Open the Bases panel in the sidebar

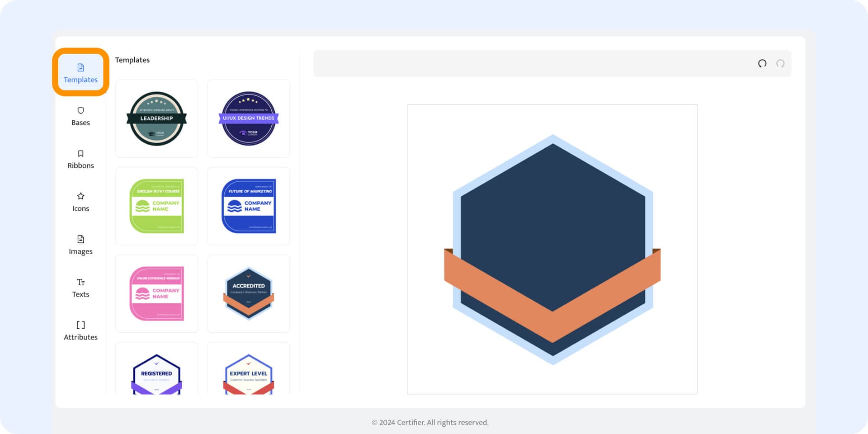[x=80, y=117]
